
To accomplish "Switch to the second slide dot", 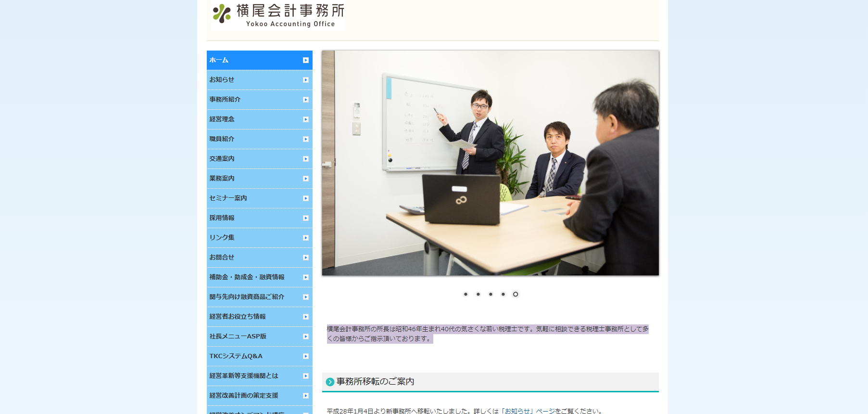I will [478, 294].
